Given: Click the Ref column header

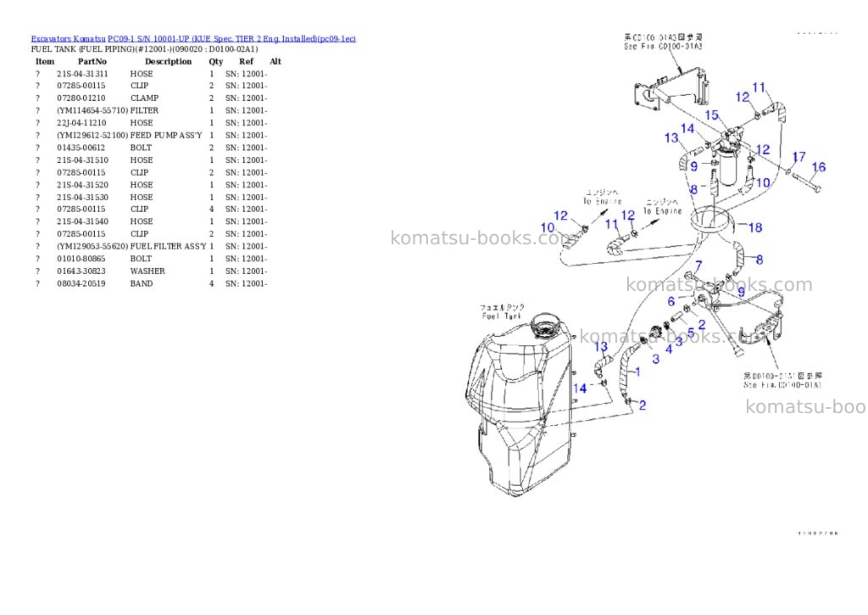Looking at the screenshot, I should pyautogui.click(x=247, y=61).
